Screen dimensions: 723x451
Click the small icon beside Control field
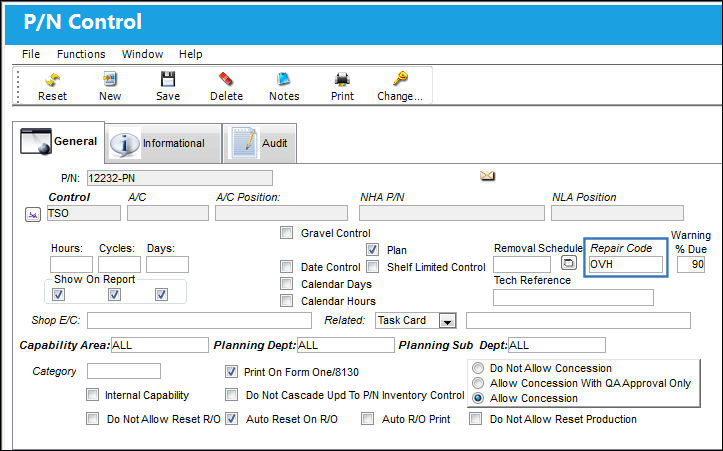coord(33,214)
